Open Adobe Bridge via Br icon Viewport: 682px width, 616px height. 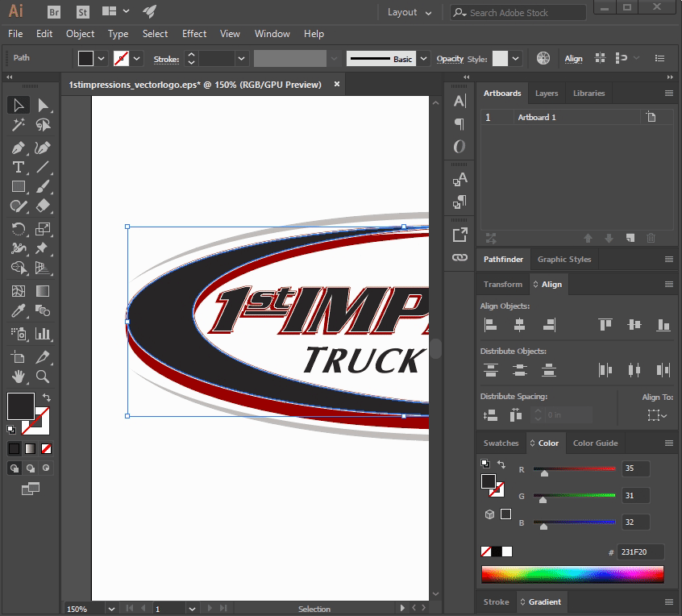(x=54, y=12)
